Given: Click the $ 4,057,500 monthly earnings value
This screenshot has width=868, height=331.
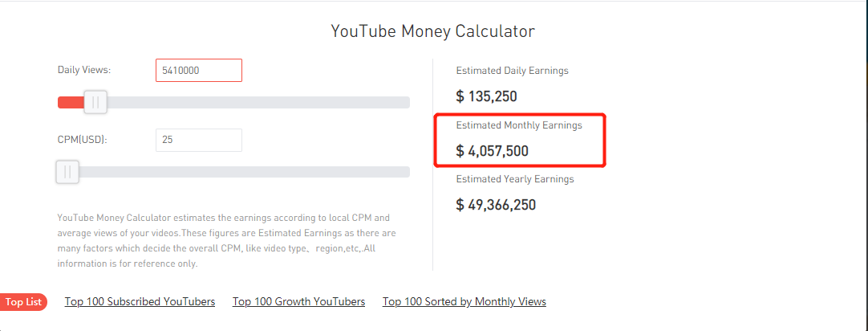Looking at the screenshot, I should tap(492, 151).
